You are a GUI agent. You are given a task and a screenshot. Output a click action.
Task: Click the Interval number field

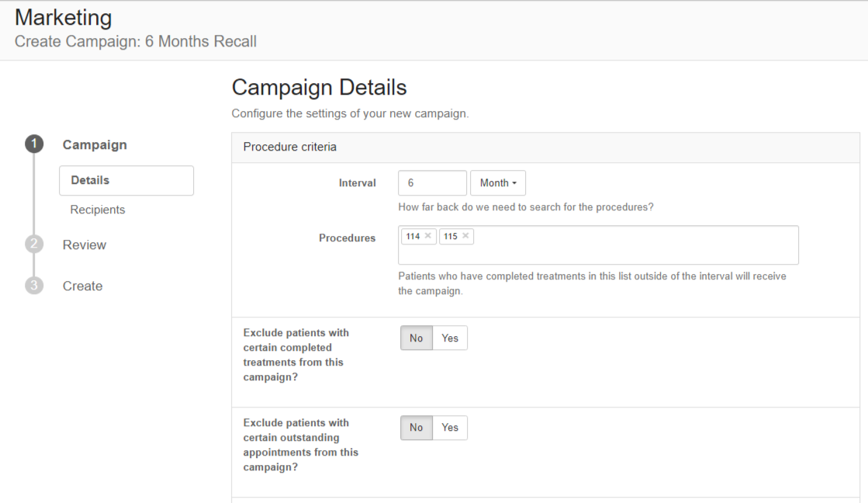(x=432, y=182)
